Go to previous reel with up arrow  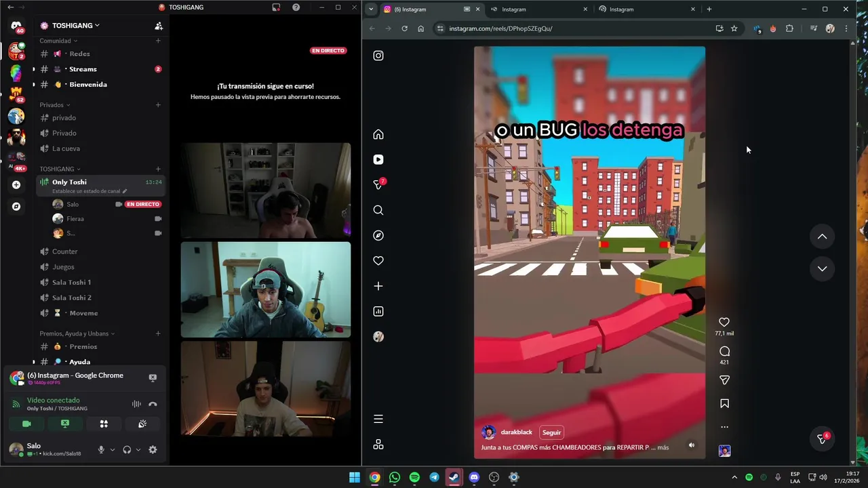[x=822, y=237]
